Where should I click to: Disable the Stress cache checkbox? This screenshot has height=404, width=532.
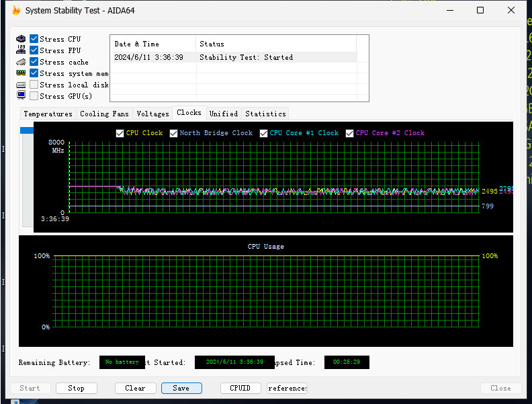[x=34, y=61]
